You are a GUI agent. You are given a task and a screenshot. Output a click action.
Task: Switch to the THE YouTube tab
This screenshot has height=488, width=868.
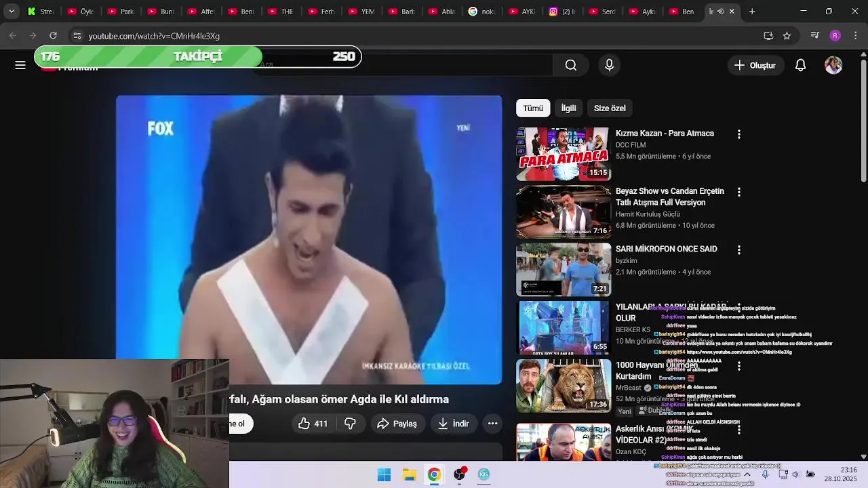pyautogui.click(x=281, y=12)
